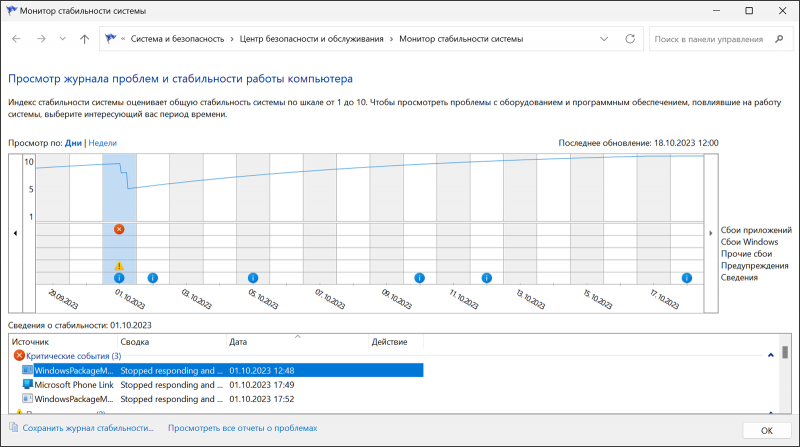Viewport: 800px width, 447px height.
Task: Switch the view to Недели
Action: pyautogui.click(x=103, y=143)
